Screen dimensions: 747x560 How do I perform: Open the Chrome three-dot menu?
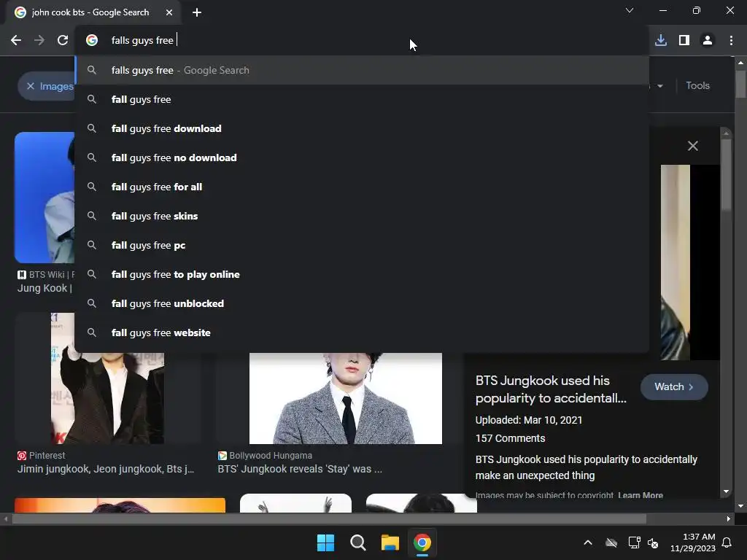point(731,41)
